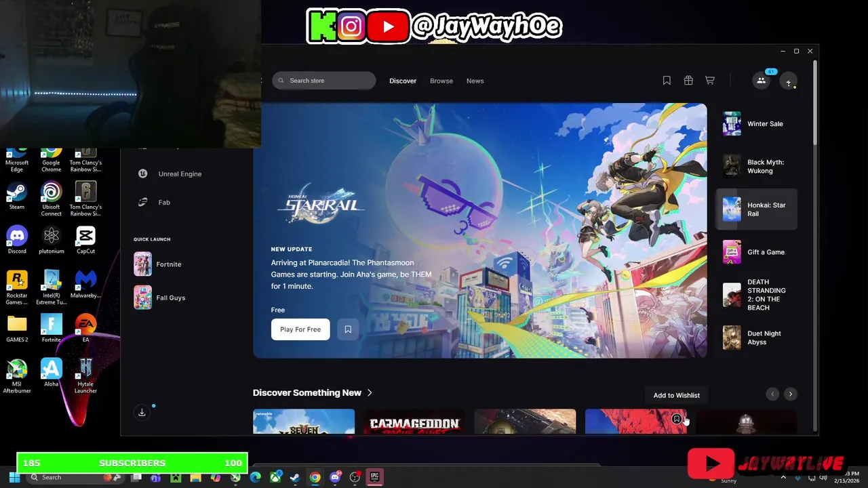Expand Discover Something New section
Viewport: 868px width, 488px height.
pos(313,393)
